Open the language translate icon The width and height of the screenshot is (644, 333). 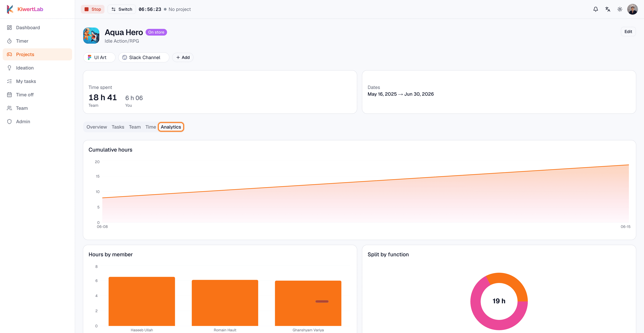coord(607,9)
